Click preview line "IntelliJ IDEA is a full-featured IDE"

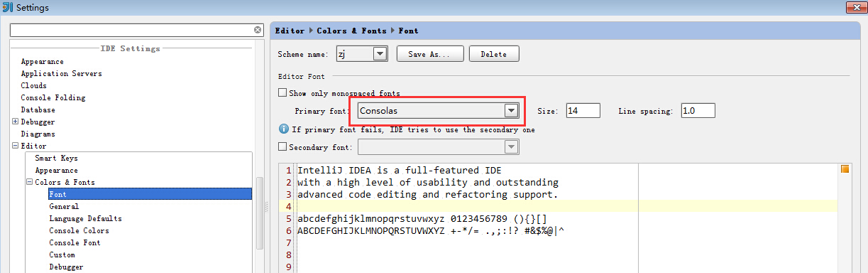coord(400,171)
